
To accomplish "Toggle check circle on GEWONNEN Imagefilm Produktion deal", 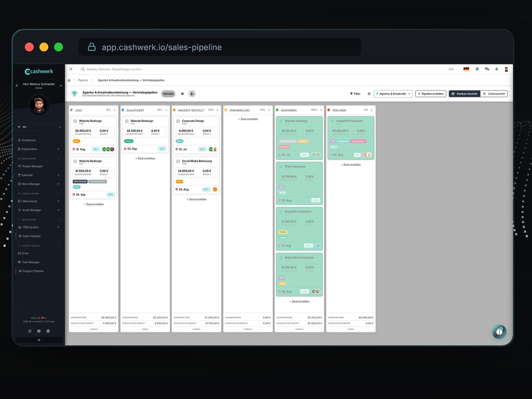I will (281, 212).
